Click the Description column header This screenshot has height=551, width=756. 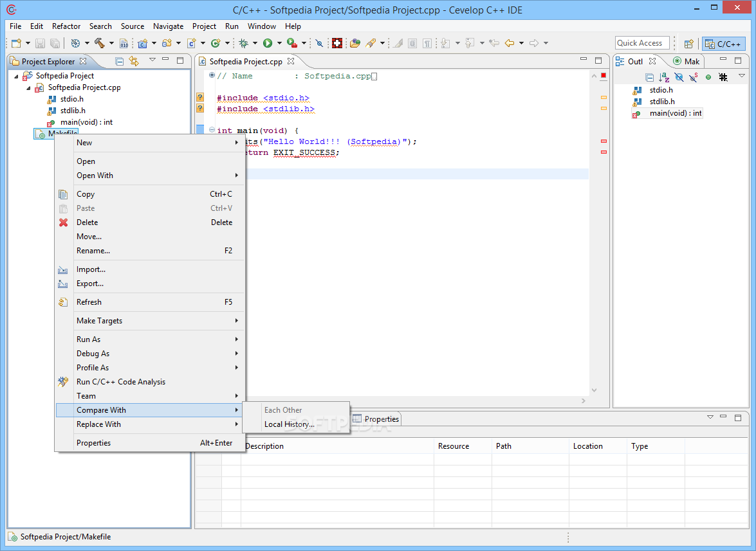(x=337, y=446)
